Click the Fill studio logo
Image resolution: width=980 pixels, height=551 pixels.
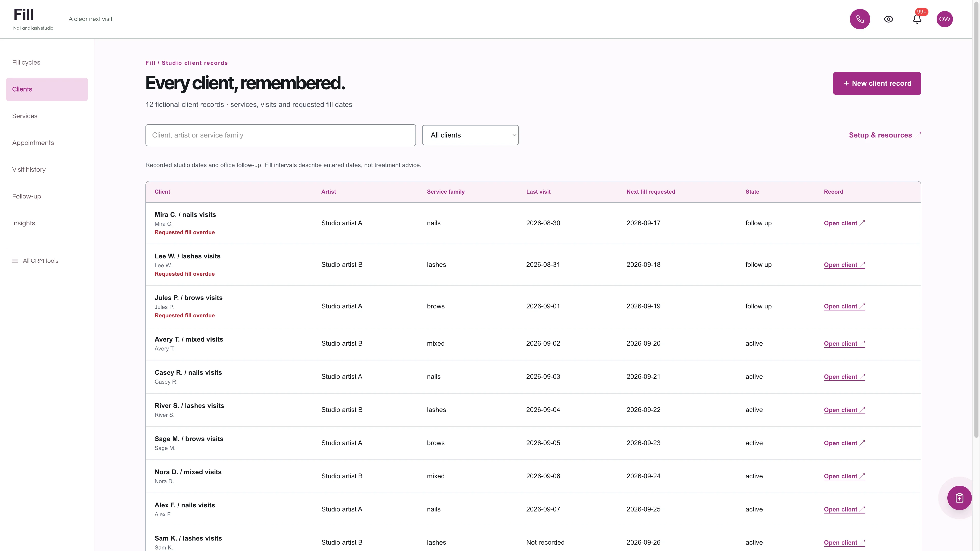tap(33, 19)
